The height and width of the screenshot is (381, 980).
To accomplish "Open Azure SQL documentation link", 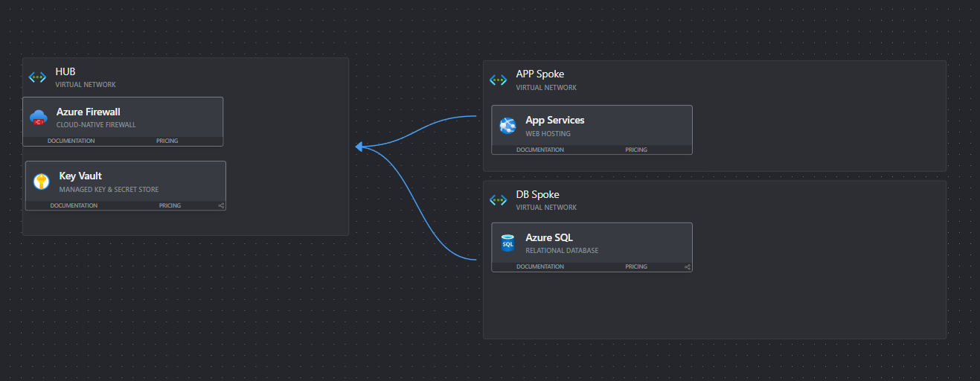I will click(539, 266).
